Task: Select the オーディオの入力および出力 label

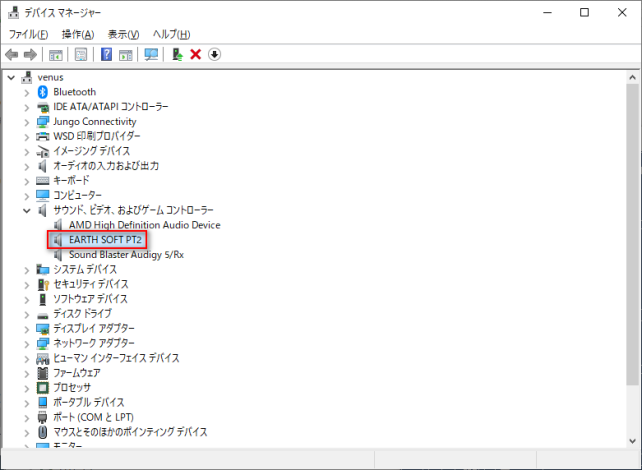Action: (x=106, y=166)
